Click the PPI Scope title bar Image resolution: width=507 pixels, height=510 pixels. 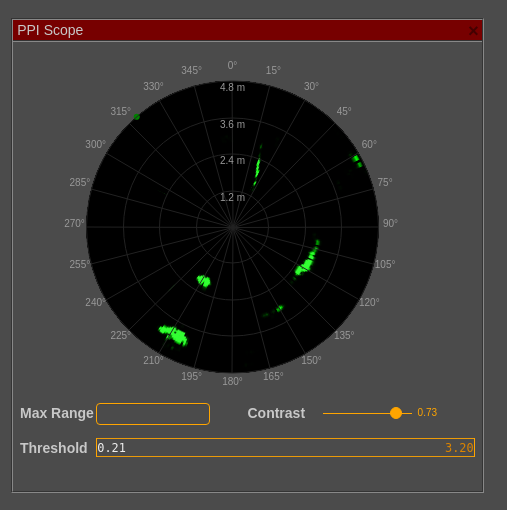click(247, 30)
